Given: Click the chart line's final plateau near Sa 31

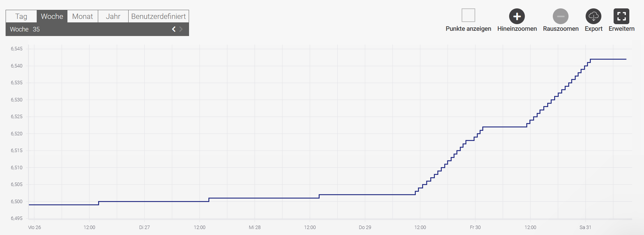Looking at the screenshot, I should click(608, 59).
